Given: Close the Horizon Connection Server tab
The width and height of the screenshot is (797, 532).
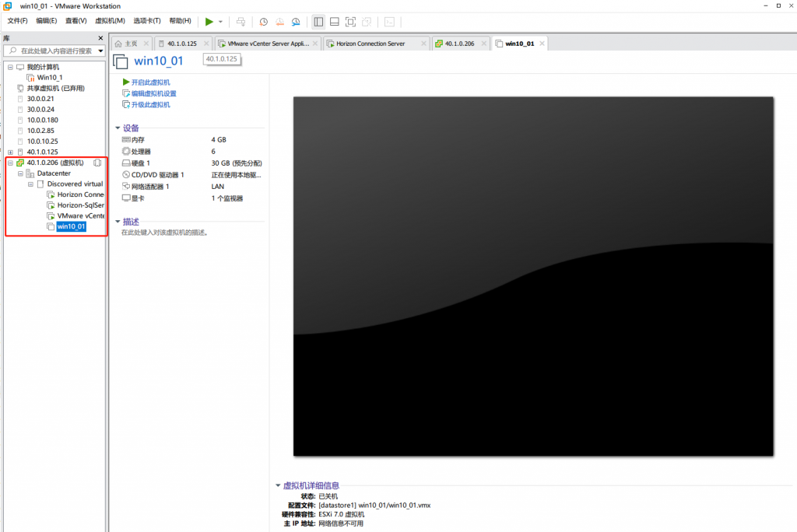Looking at the screenshot, I should [423, 44].
